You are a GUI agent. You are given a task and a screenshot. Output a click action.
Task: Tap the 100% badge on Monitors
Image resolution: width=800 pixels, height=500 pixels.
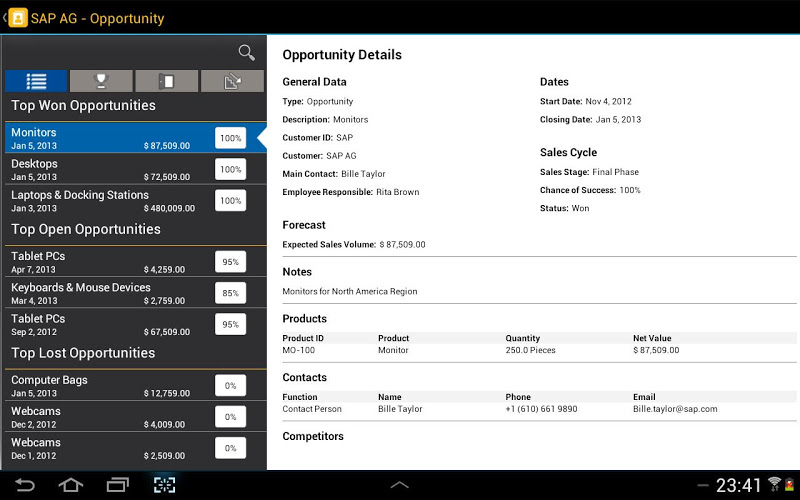(230, 138)
